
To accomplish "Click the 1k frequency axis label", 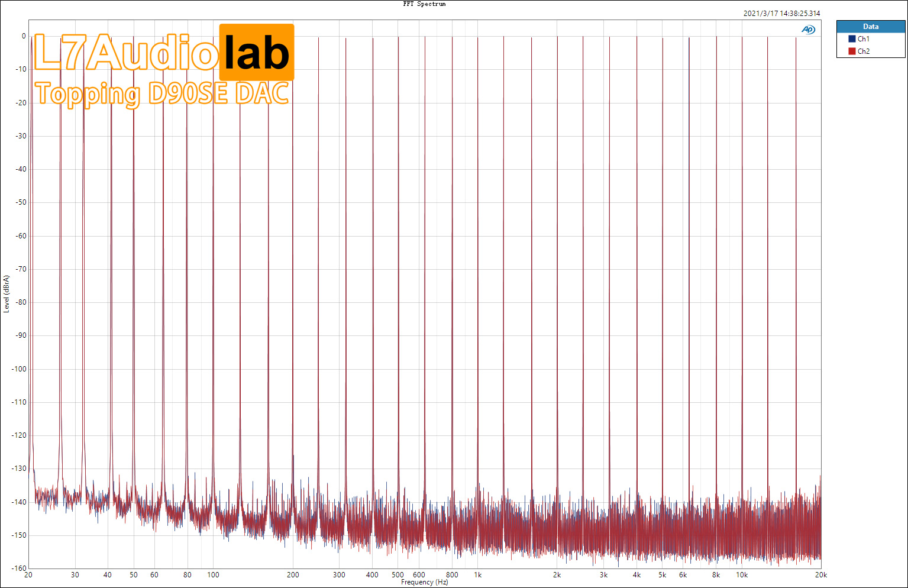I will (x=477, y=574).
